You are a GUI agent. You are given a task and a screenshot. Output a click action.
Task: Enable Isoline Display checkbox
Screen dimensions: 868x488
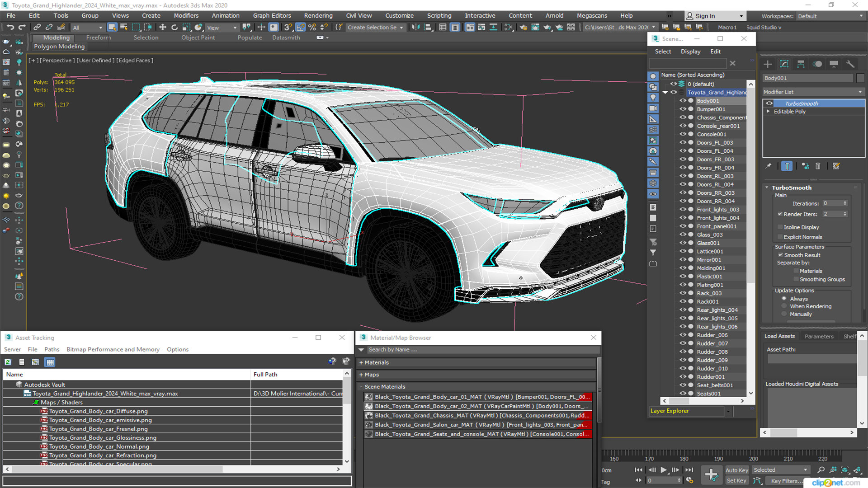tap(780, 227)
